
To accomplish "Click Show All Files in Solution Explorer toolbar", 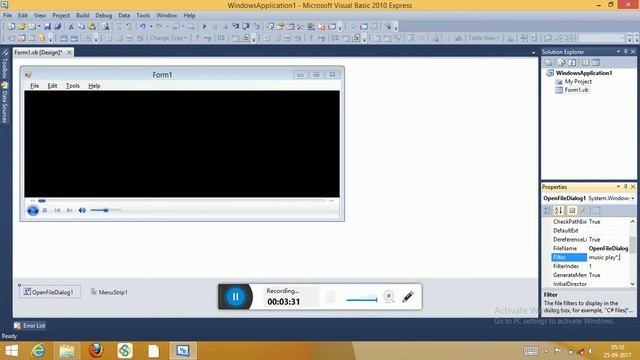I will [562, 62].
